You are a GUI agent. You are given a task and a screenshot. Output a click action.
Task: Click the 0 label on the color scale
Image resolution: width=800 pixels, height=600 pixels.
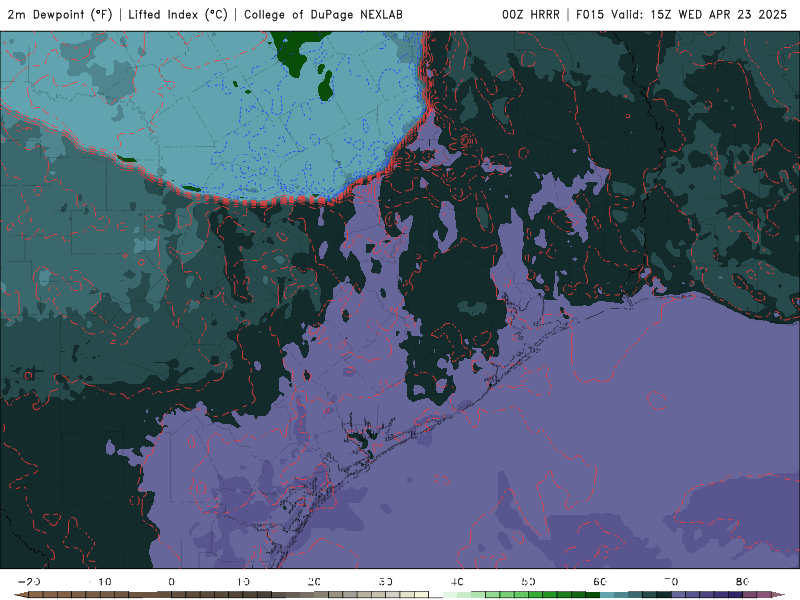click(x=172, y=582)
